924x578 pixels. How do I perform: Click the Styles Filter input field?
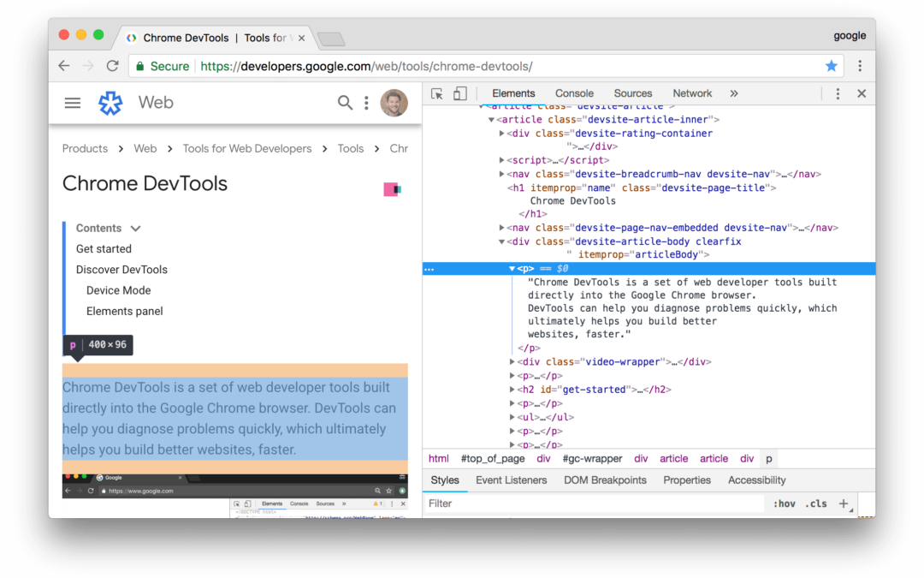click(594, 504)
